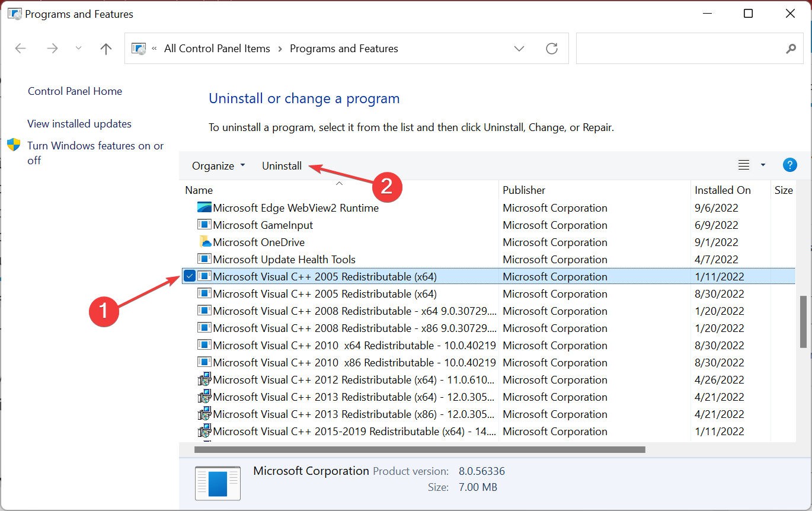Refresh the Programs and Features list
Viewport: 812px width, 511px height.
[552, 49]
